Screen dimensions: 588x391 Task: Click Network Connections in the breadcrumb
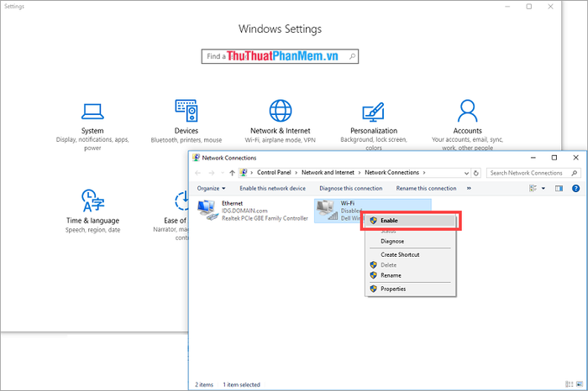click(x=392, y=173)
